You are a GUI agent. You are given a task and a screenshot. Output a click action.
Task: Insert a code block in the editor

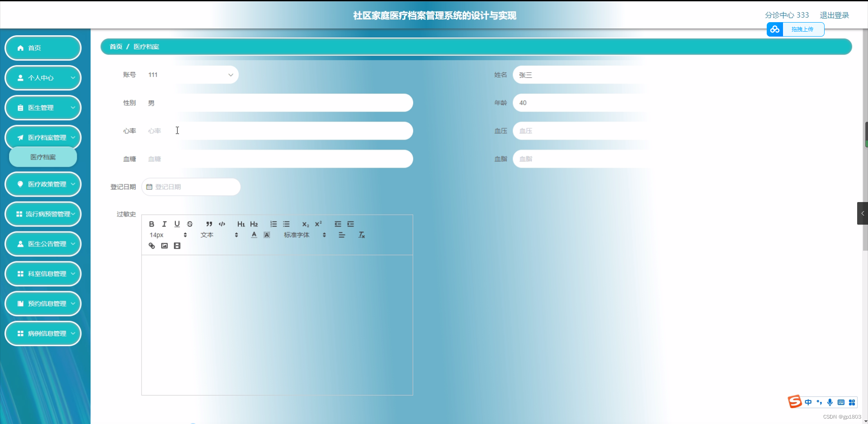tap(222, 224)
